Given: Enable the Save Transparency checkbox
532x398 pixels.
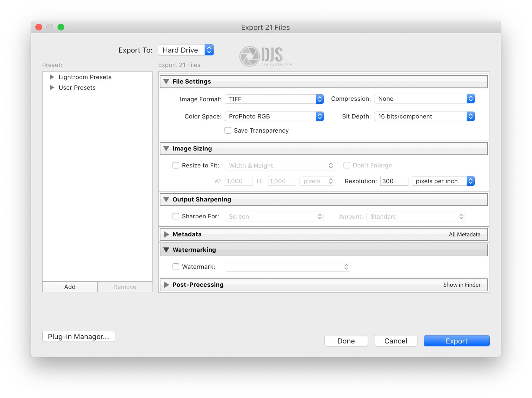Looking at the screenshot, I should tap(228, 131).
